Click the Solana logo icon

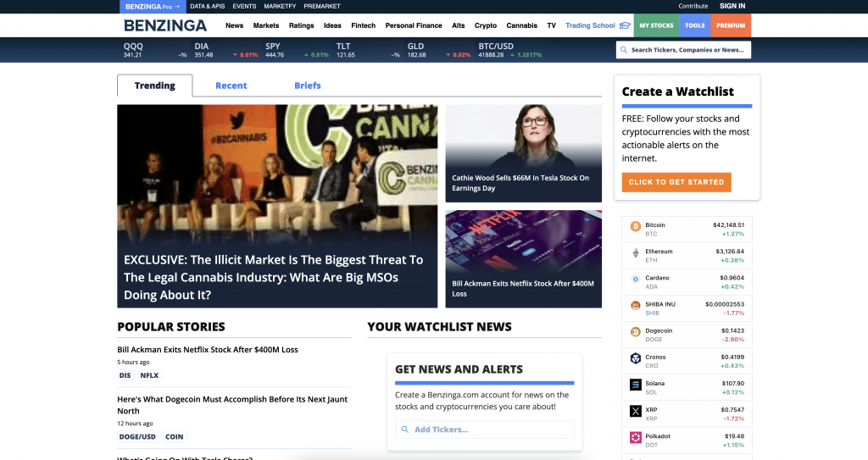click(x=636, y=384)
